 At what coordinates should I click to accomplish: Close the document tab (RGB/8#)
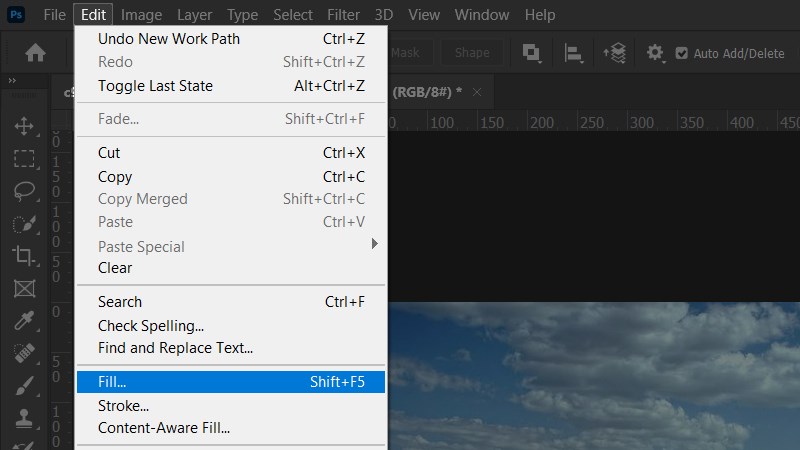click(477, 92)
